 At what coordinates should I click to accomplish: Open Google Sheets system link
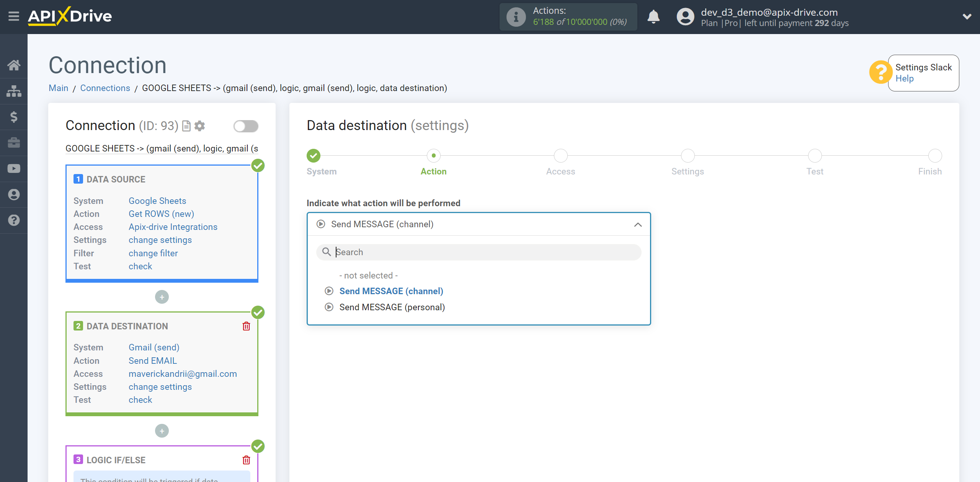click(x=157, y=201)
